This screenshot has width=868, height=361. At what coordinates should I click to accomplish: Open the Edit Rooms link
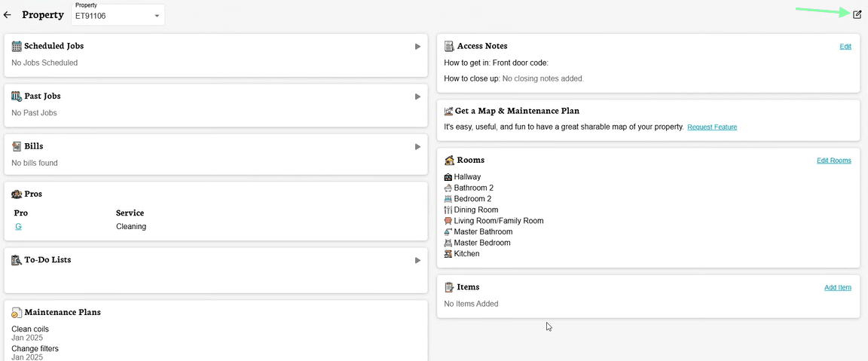click(x=833, y=161)
